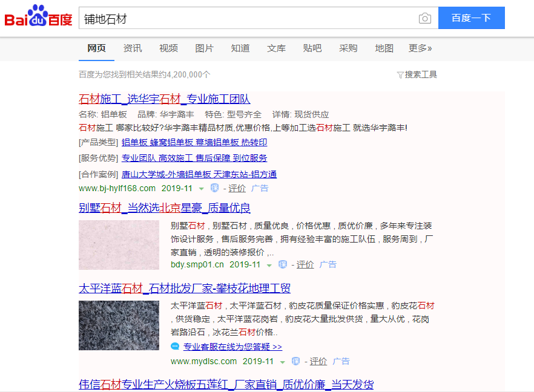Open 搜索工具 filter options
Viewport: 534px width, 392px height.
(x=421, y=74)
